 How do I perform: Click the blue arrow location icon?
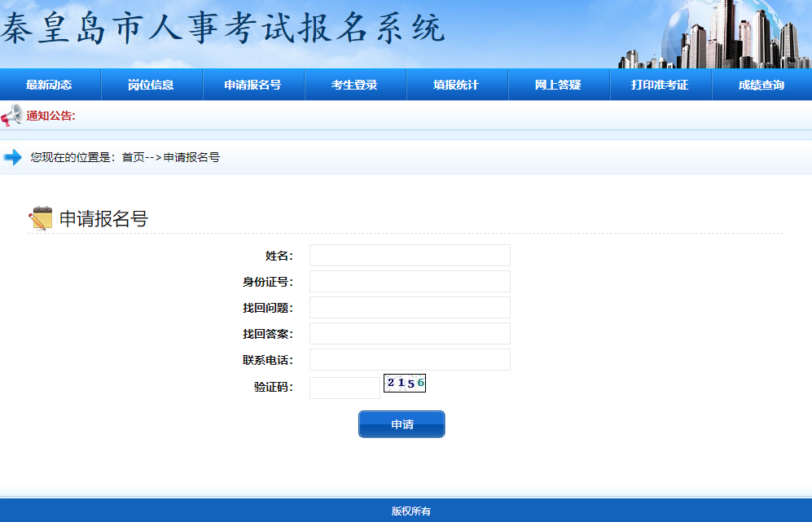pos(13,157)
